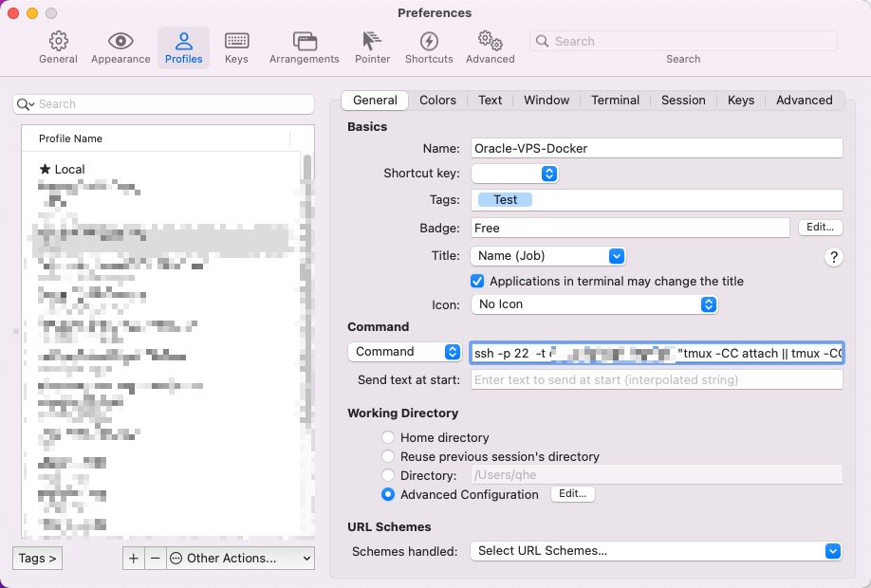Click the Preferences toolbar search field
The width and height of the screenshot is (871, 588).
point(683,41)
